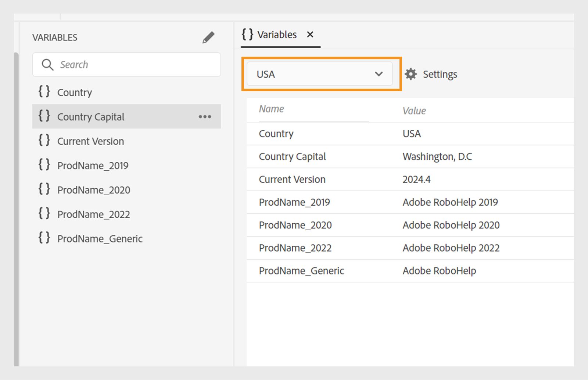This screenshot has width=588, height=380.
Task: Click braces icon next to Country Capital item
Action: (x=44, y=116)
